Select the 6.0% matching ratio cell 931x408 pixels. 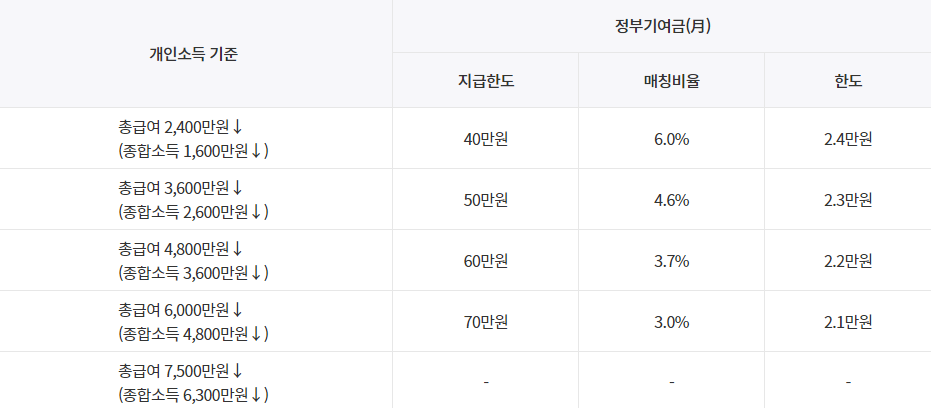coord(672,139)
